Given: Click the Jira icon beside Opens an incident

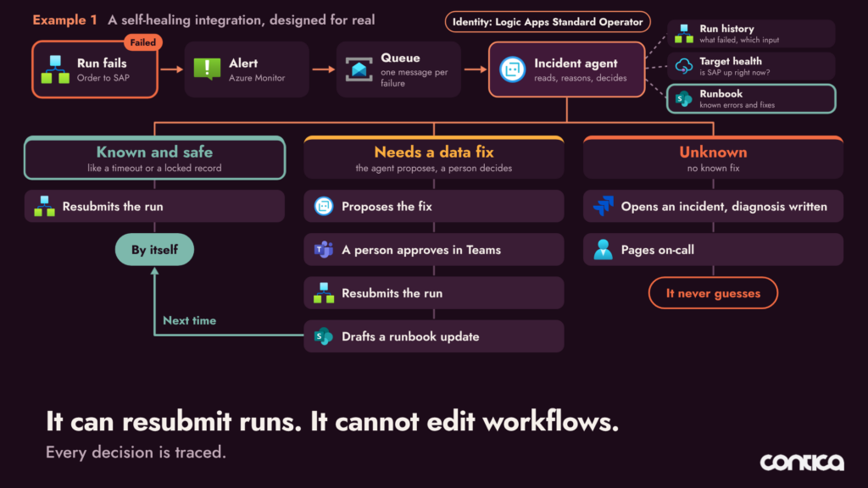Looking at the screenshot, I should (x=604, y=207).
